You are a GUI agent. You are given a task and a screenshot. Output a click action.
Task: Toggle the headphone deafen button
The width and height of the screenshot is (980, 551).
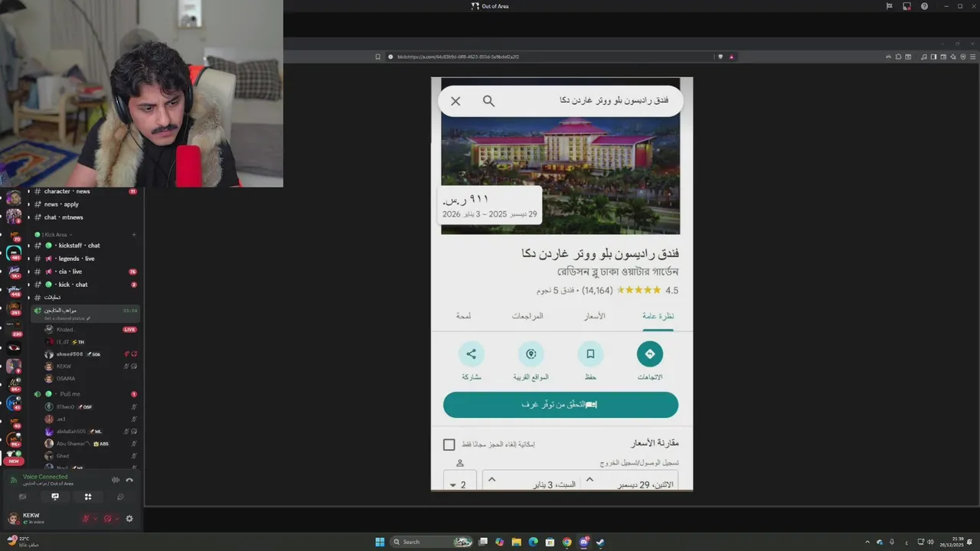107,519
